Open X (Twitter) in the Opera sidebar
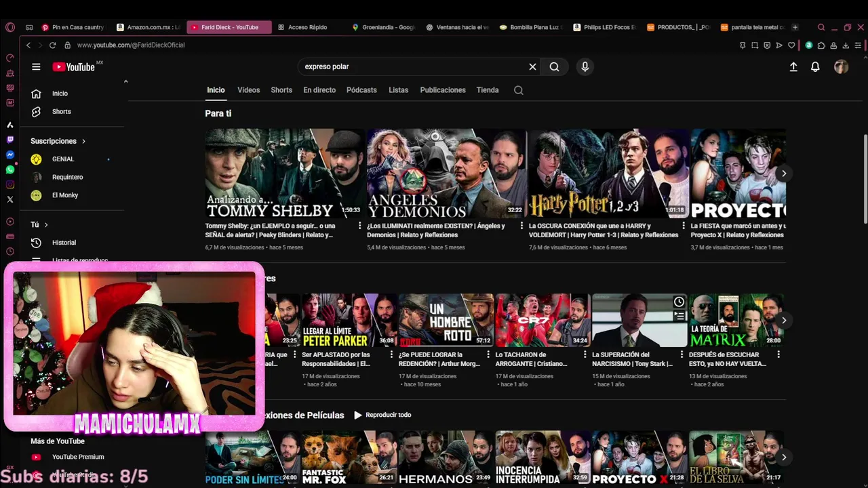 (9, 199)
